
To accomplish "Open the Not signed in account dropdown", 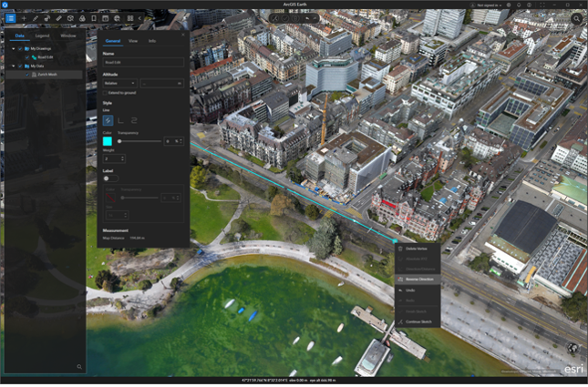I will coord(489,5).
